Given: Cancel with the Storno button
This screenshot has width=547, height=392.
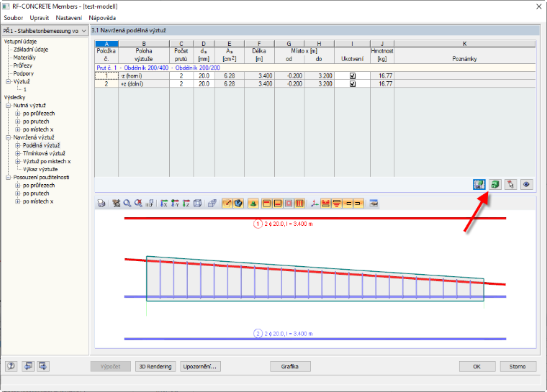Looking at the screenshot, I should click(517, 367).
